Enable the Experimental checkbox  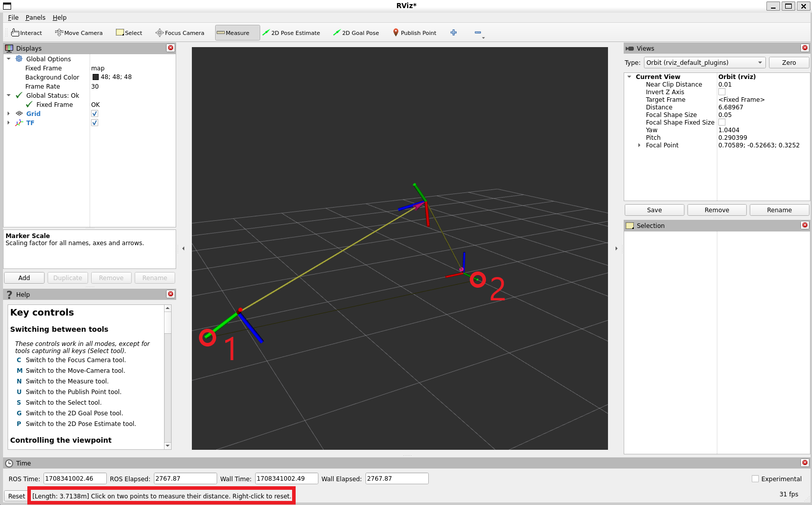pyautogui.click(x=755, y=479)
